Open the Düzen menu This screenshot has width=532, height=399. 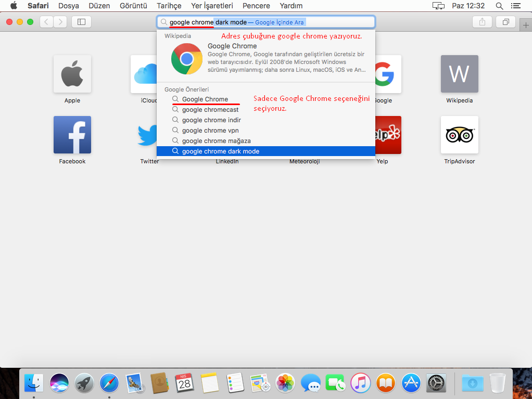tap(99, 6)
